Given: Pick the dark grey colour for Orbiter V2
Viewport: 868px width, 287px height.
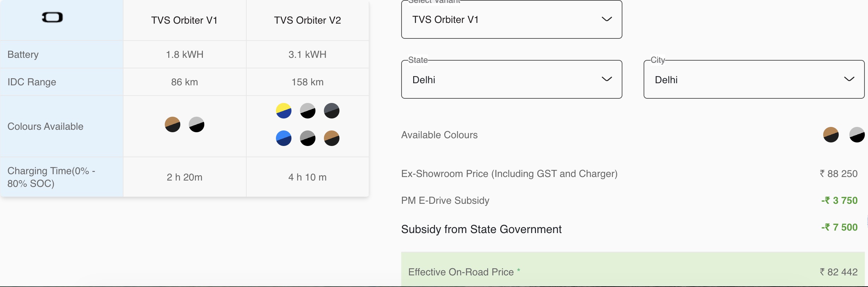Looking at the screenshot, I should (332, 111).
